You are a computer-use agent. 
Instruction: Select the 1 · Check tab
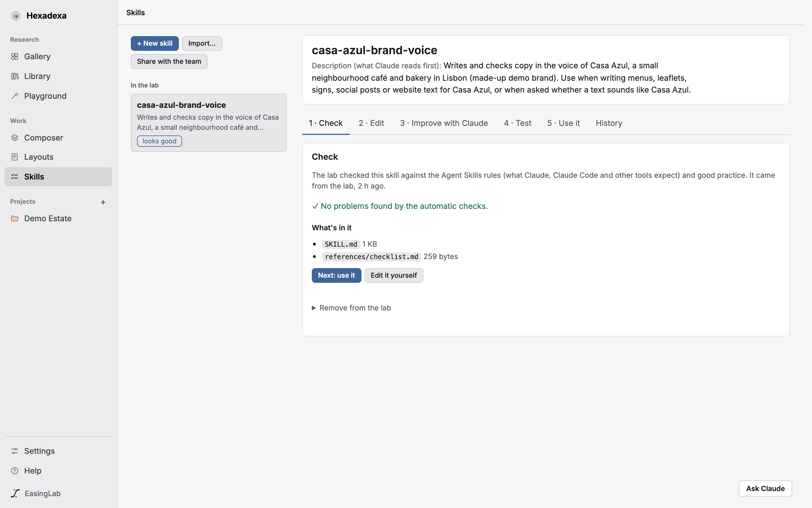[x=325, y=123]
